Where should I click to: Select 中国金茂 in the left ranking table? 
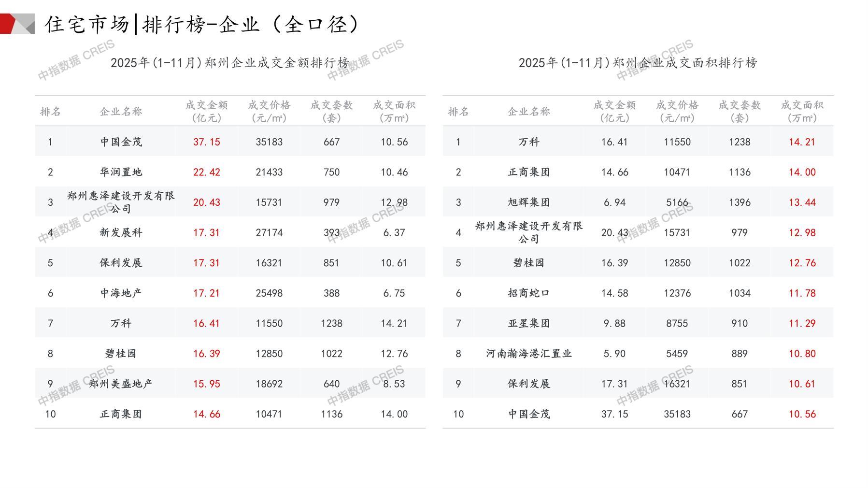pyautogui.click(x=121, y=142)
